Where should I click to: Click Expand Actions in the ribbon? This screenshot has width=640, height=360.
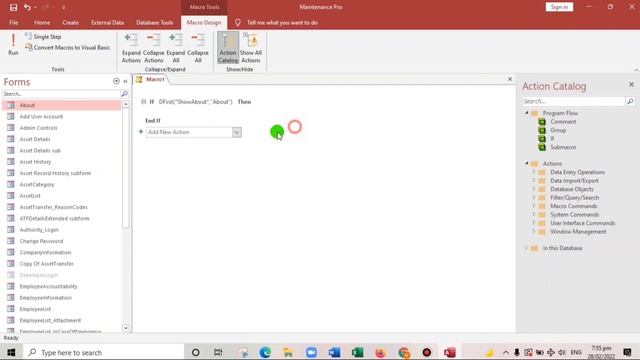pos(131,48)
